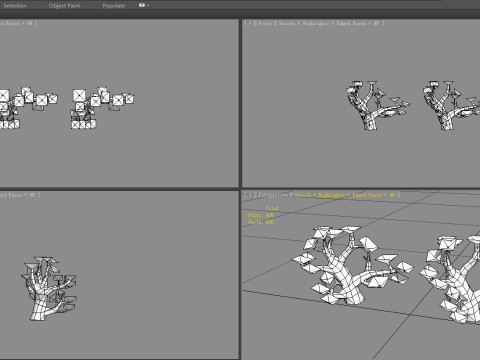Viewport: 480px width, 360px height.
Task: Switch to the Populate ribbon tab
Action: 114,6
